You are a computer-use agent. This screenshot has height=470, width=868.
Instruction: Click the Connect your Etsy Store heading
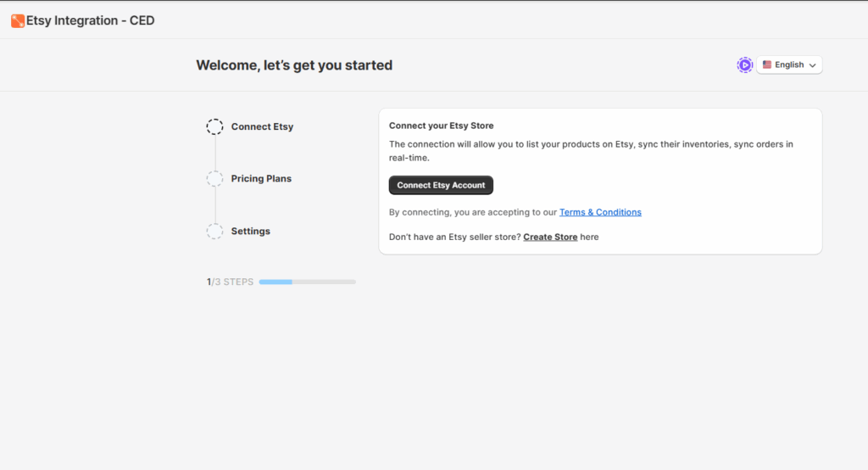(x=441, y=126)
